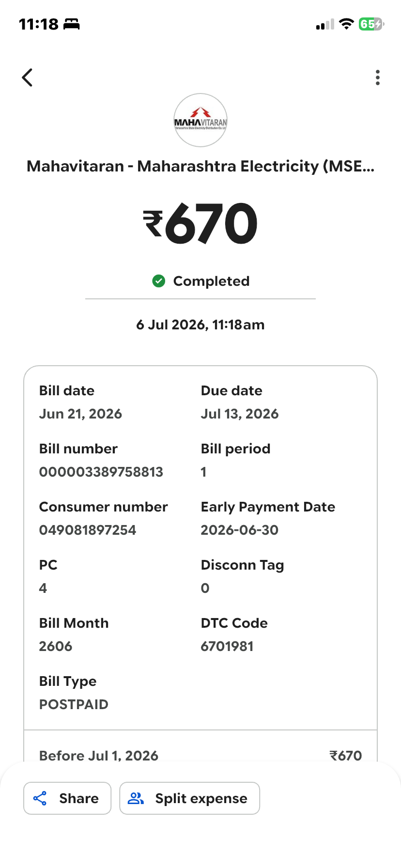Tap the Wi-Fi status icon
This screenshot has height=868, width=401.
(x=346, y=24)
